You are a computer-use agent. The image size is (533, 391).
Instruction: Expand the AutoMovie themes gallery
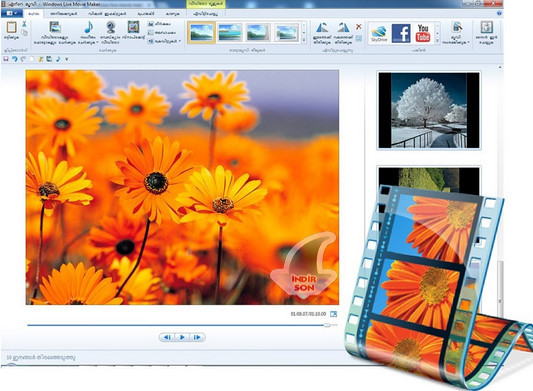(x=304, y=40)
